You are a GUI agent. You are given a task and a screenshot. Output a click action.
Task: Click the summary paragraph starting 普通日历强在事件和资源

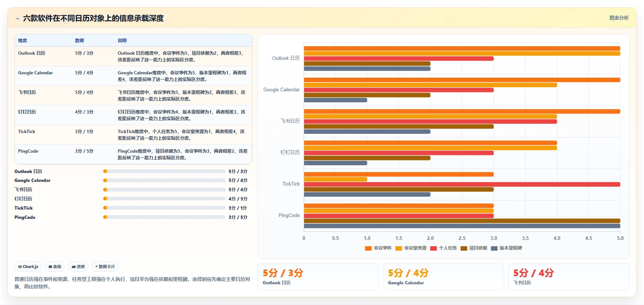click(132, 283)
